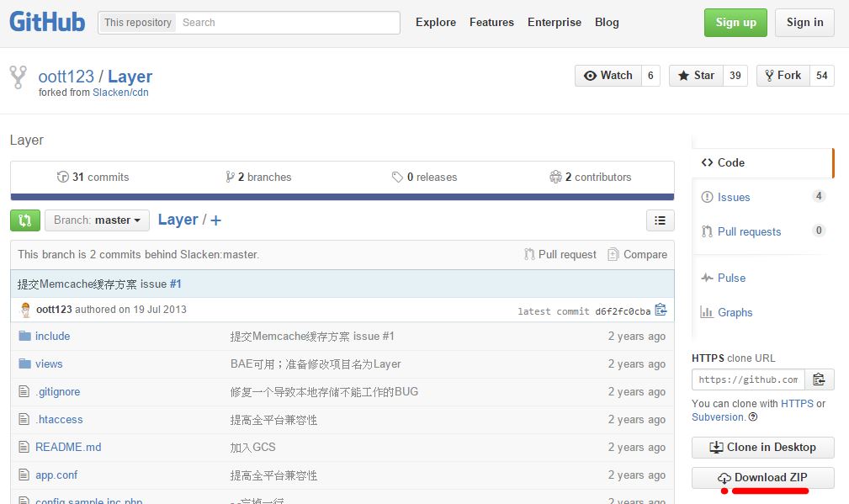Open the issue #1 link in commit message
This screenshot has width=849, height=504.
tap(175, 284)
